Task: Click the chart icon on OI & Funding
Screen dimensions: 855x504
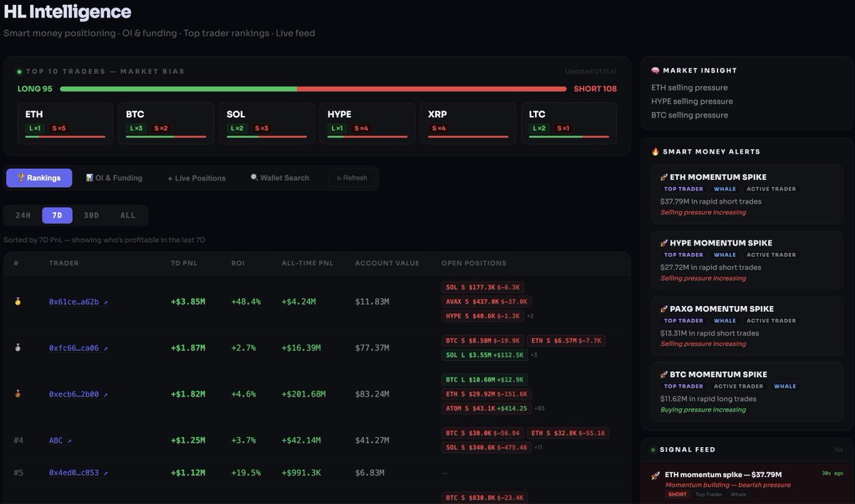Action: click(90, 178)
